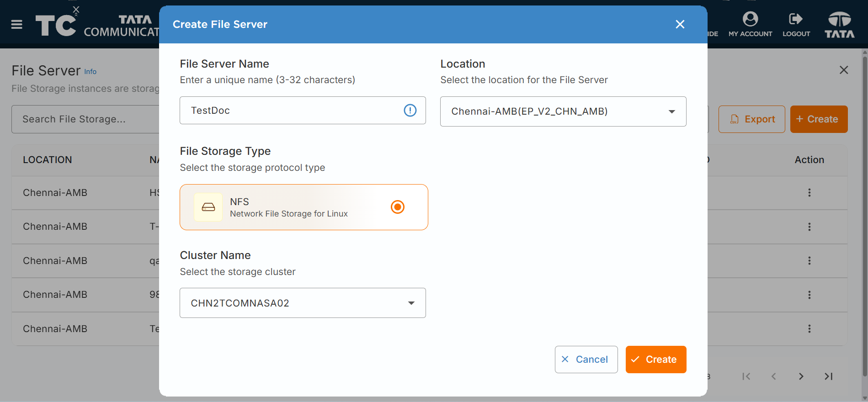Click the Logout icon
The image size is (868, 402).
pos(796,19)
